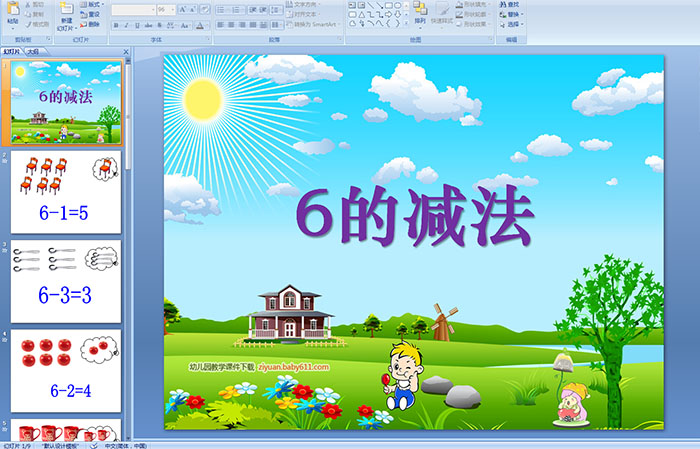
Task: Toggle Align Left paragraph alignment
Action: click(221, 25)
